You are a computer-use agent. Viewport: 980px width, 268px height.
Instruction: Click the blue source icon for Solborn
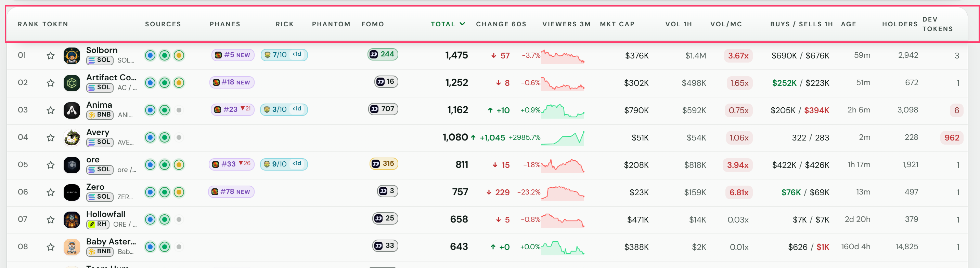pyautogui.click(x=150, y=55)
